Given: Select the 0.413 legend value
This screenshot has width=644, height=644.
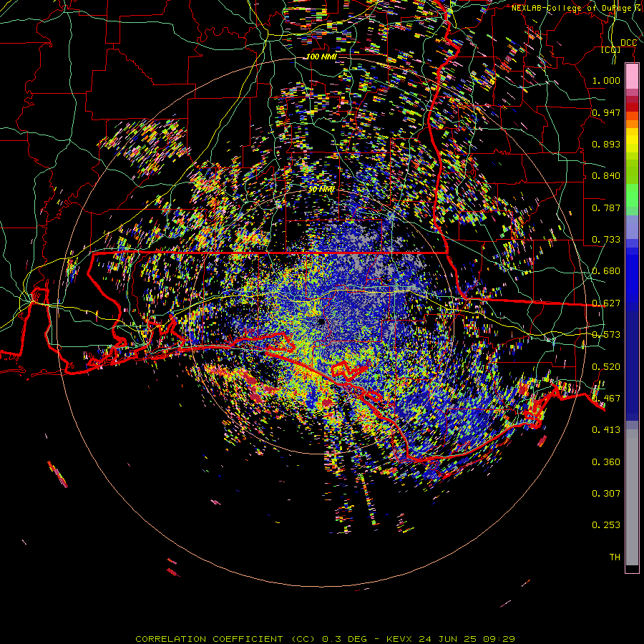Looking at the screenshot, I should coord(606,430).
